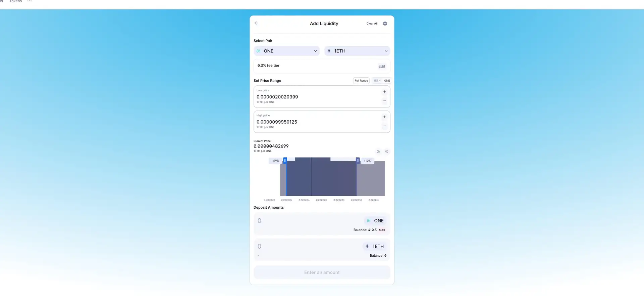Click Clear All link
644x296 pixels.
point(372,24)
